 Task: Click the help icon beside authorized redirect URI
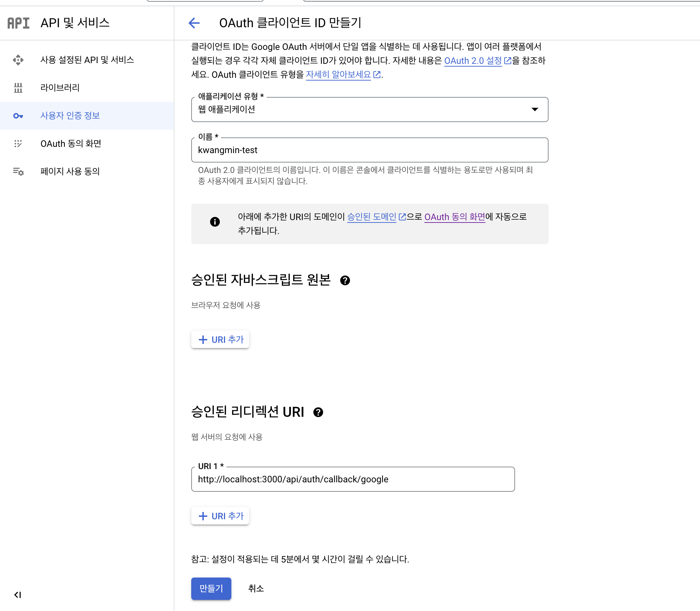click(x=318, y=412)
